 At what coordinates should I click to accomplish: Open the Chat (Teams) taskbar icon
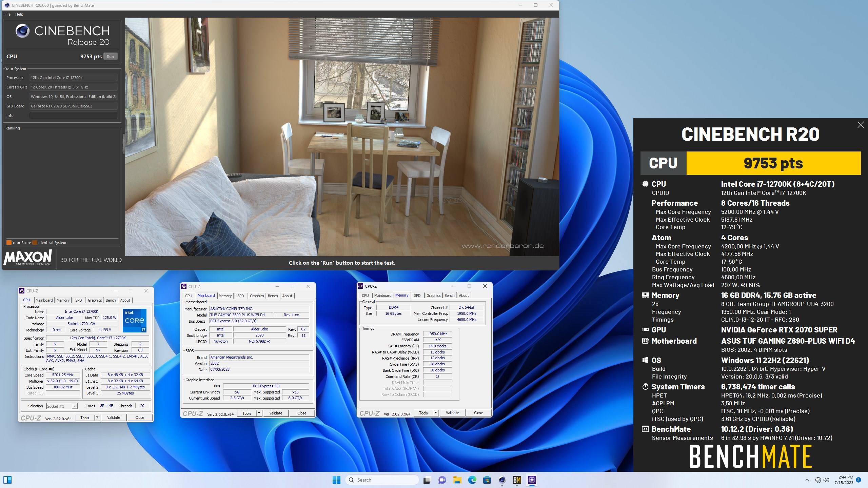coord(442,480)
